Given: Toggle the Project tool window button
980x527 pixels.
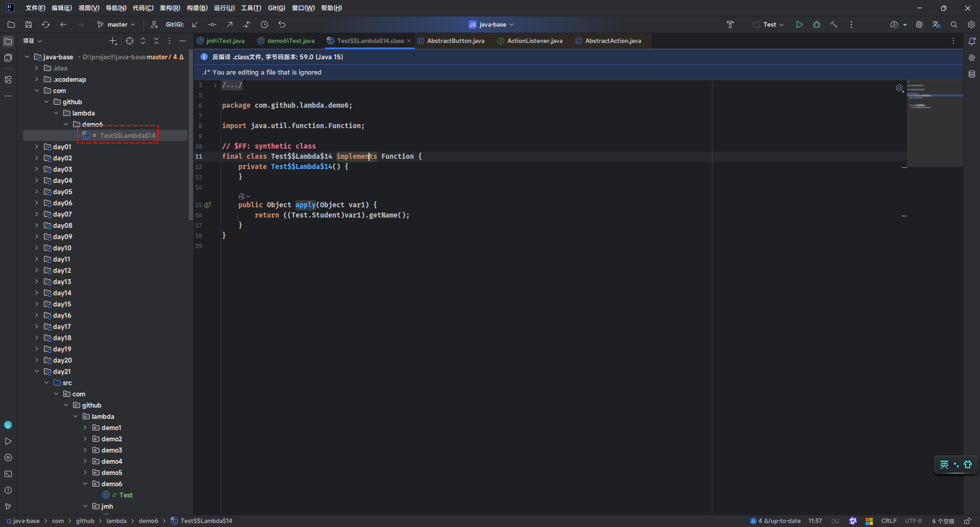Looking at the screenshot, I should pos(8,41).
